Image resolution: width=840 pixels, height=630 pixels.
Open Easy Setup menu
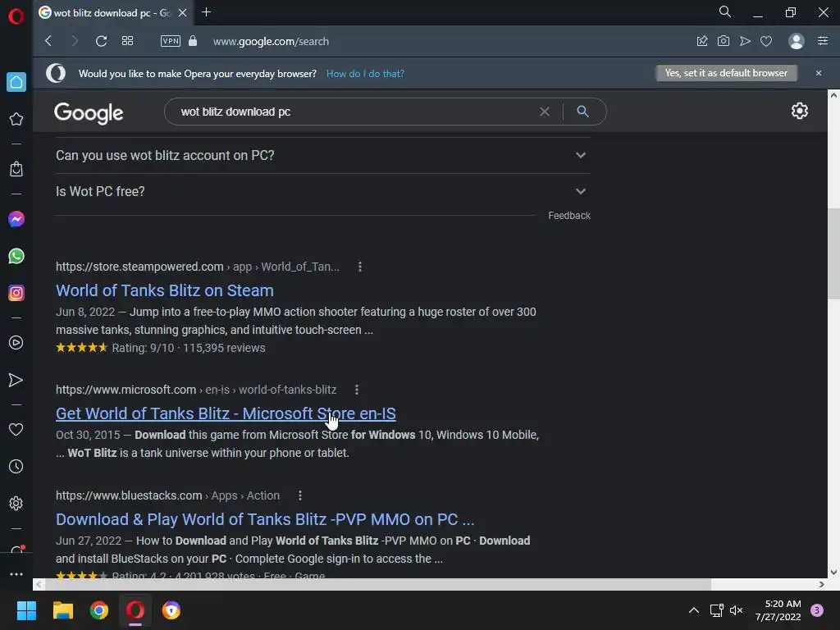tap(823, 41)
